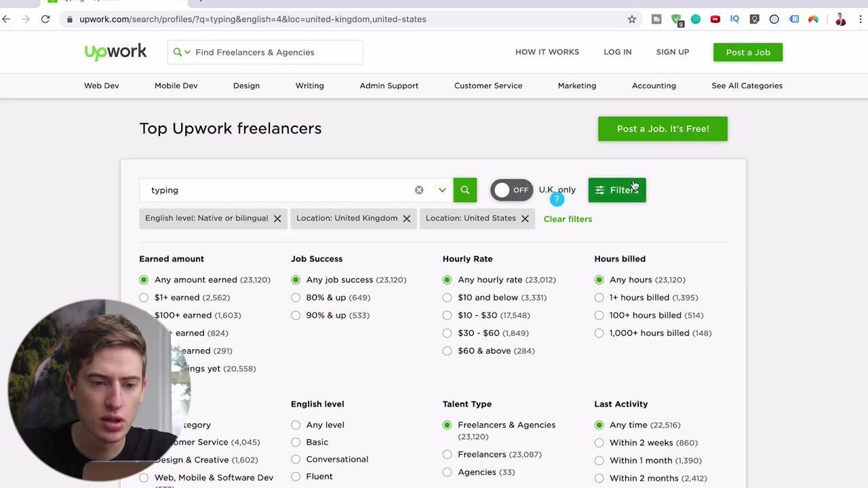The width and height of the screenshot is (868, 488).
Task: Open the Chrome three-dot menu
Action: coord(860,19)
